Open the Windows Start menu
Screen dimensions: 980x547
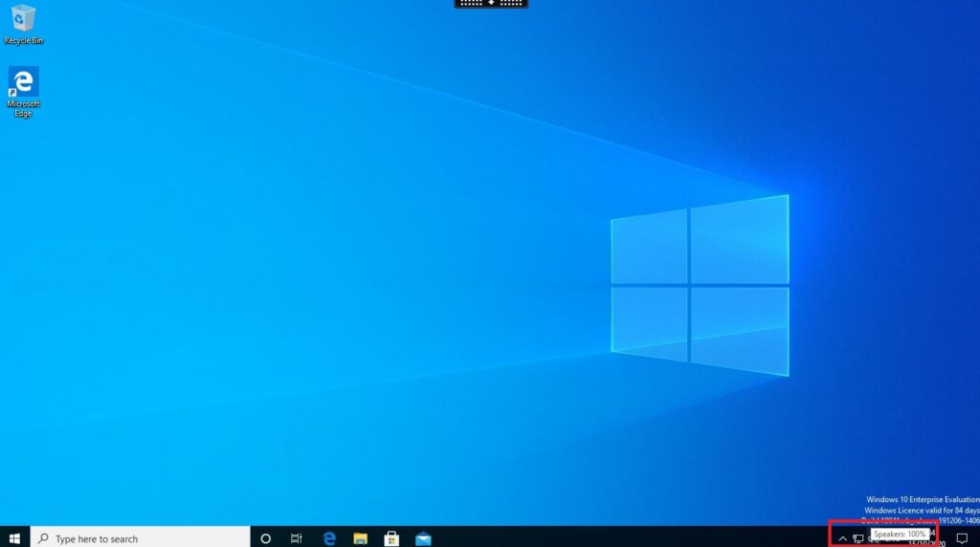tap(14, 538)
